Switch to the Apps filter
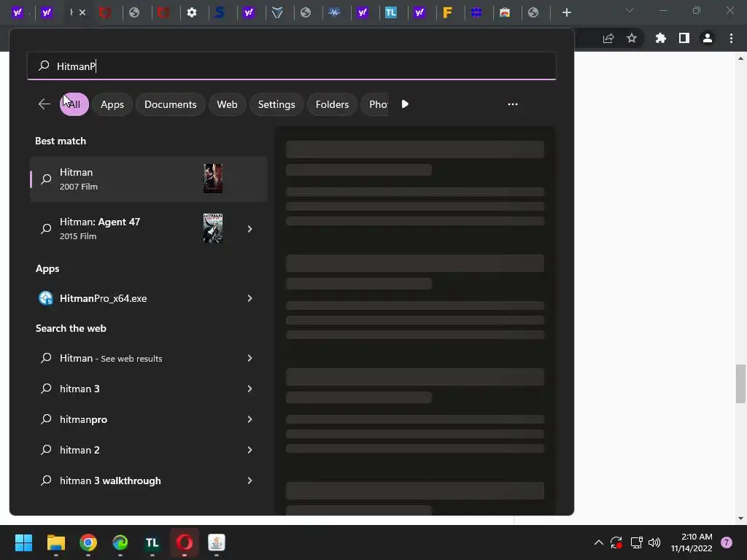The width and height of the screenshot is (747, 560). tap(112, 104)
